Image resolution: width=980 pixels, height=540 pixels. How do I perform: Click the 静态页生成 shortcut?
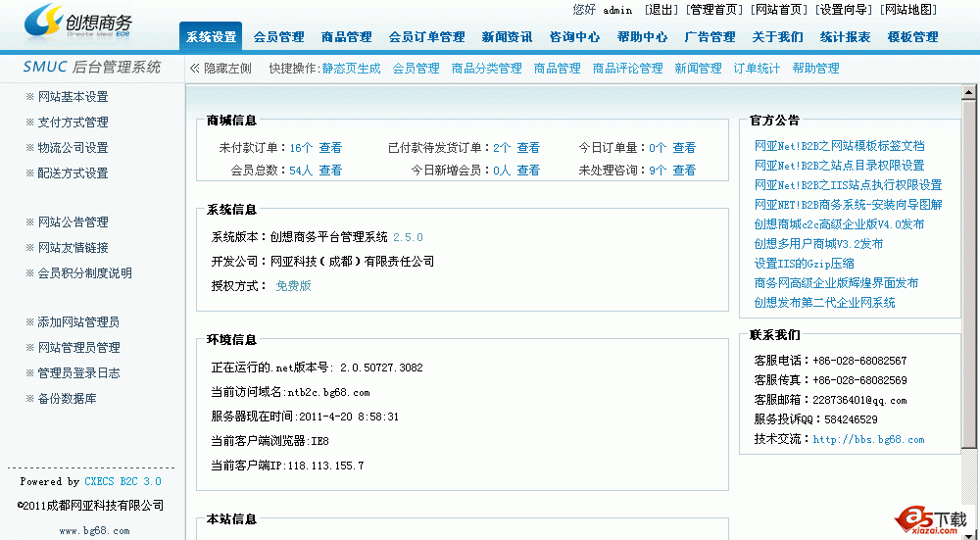tap(351, 69)
